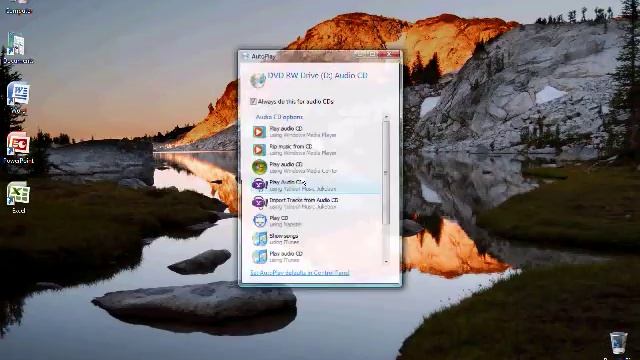Select the Documents desktop icon
640x360 pixels.
(17, 48)
